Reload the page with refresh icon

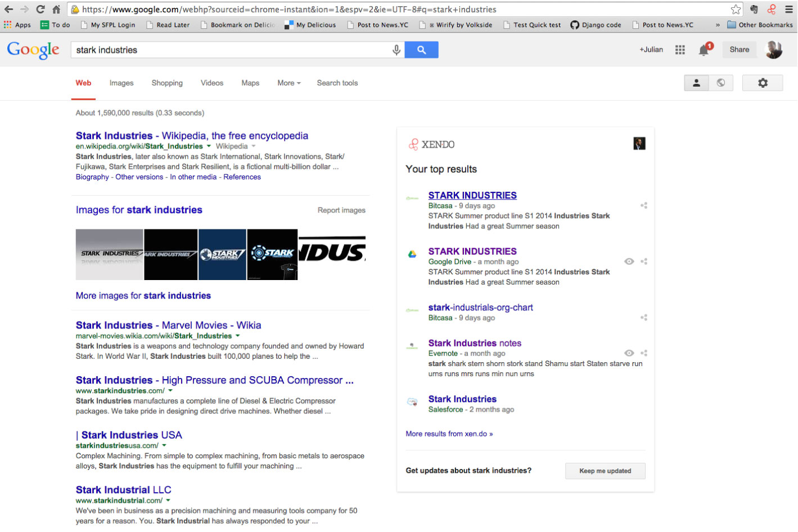point(40,9)
